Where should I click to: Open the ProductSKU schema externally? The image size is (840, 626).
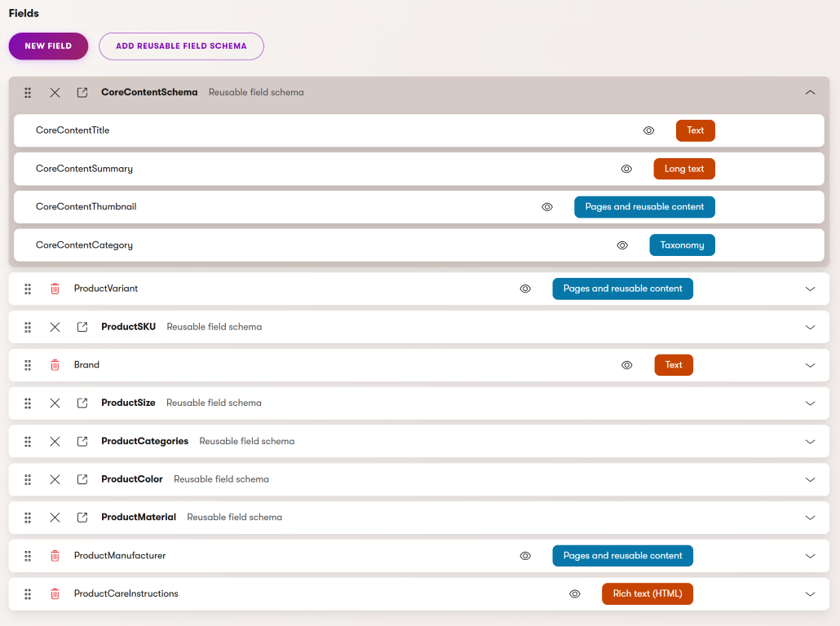click(x=82, y=326)
